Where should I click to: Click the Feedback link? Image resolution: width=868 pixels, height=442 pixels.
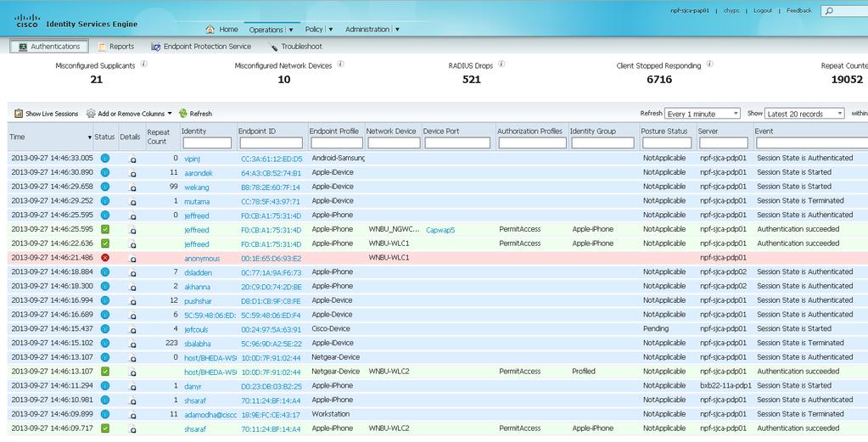[798, 10]
